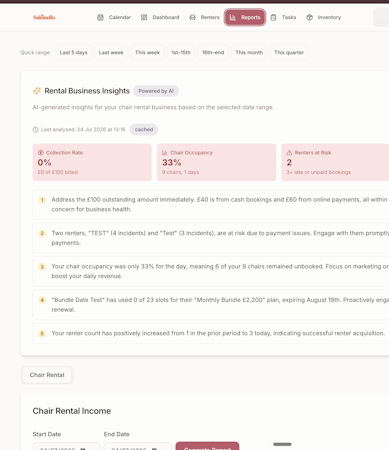The image size is (389, 450).
Task: Click the 3+ late or unpaid bookings text
Action: click(x=319, y=172)
